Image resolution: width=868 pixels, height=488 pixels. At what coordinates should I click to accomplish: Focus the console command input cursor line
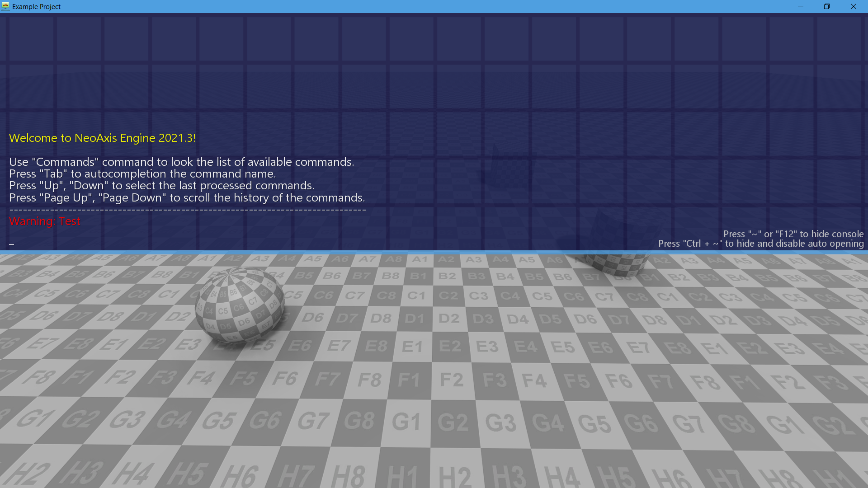12,244
